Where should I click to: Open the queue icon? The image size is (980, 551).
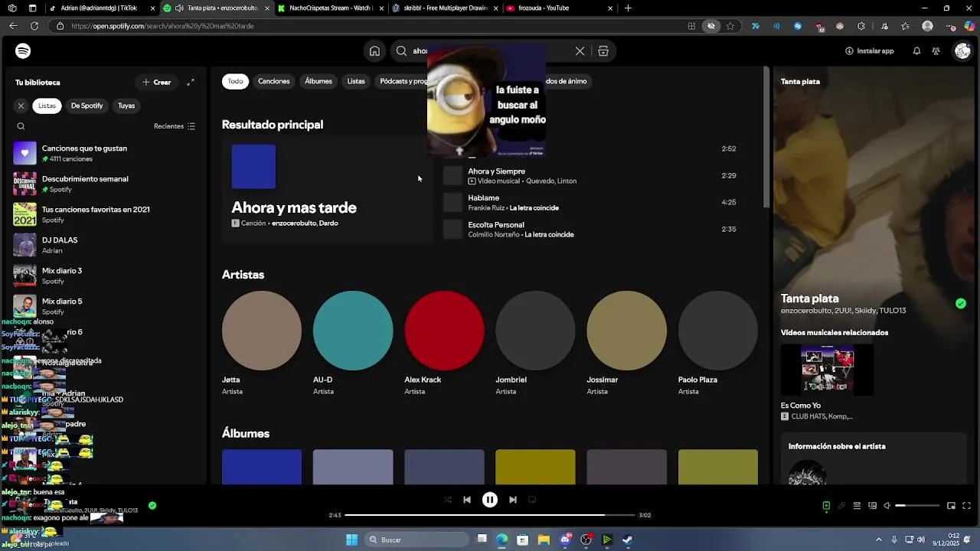coord(857,506)
